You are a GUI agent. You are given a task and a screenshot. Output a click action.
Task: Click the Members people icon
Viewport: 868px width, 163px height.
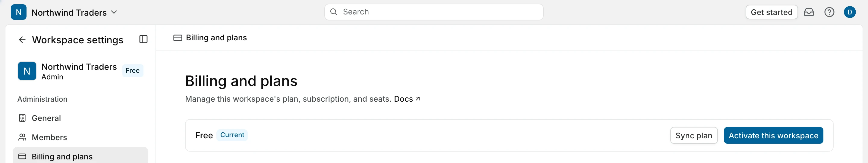coord(22,137)
